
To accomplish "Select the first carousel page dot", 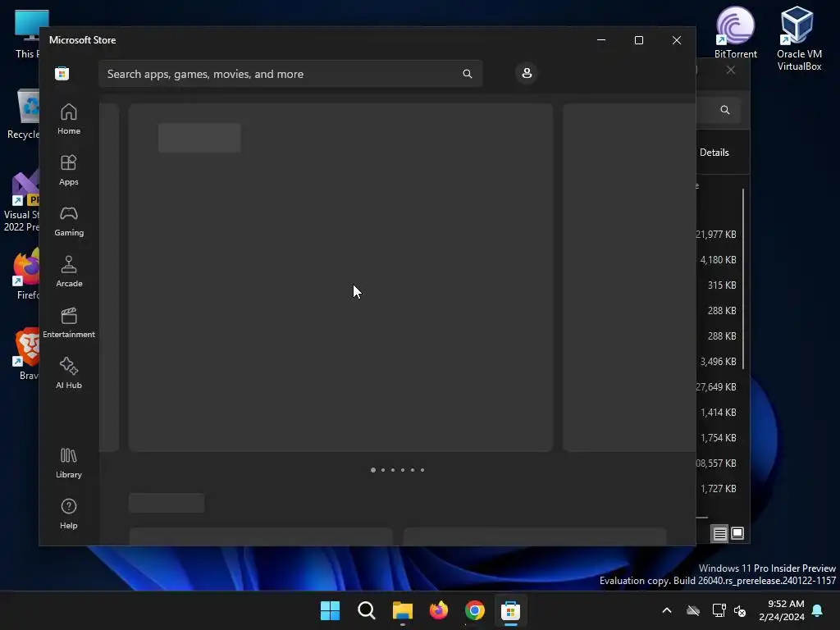I will (373, 470).
